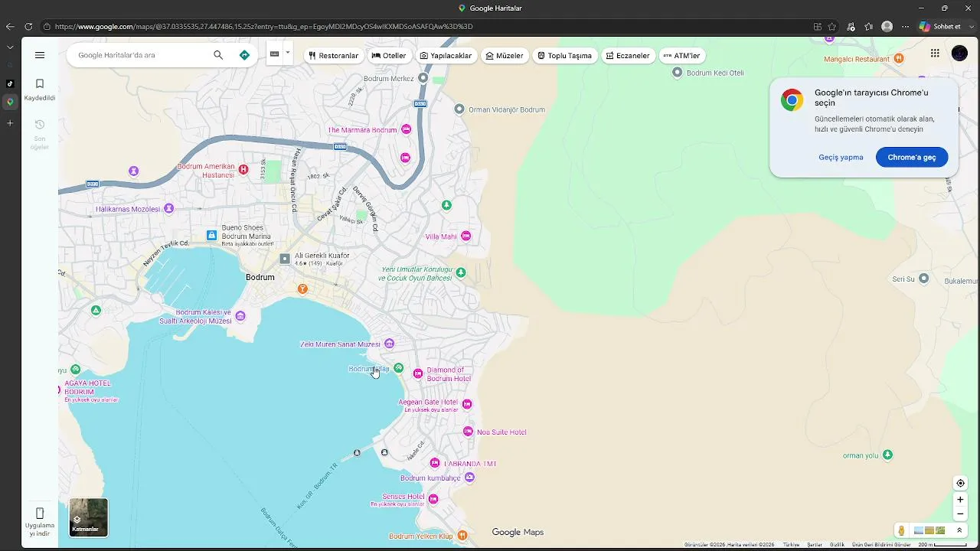
Task: Add page to favorites star icon
Action: point(832,27)
